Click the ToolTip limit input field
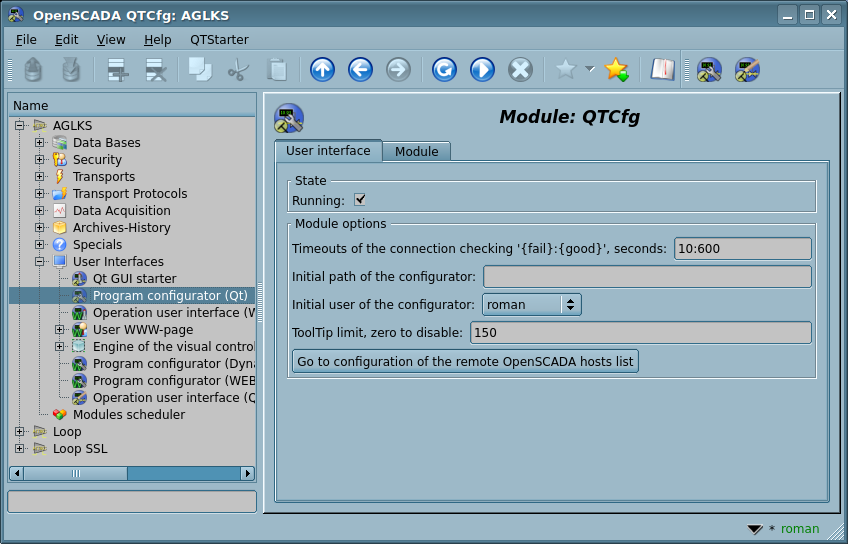The height and width of the screenshot is (544, 848). 640,333
